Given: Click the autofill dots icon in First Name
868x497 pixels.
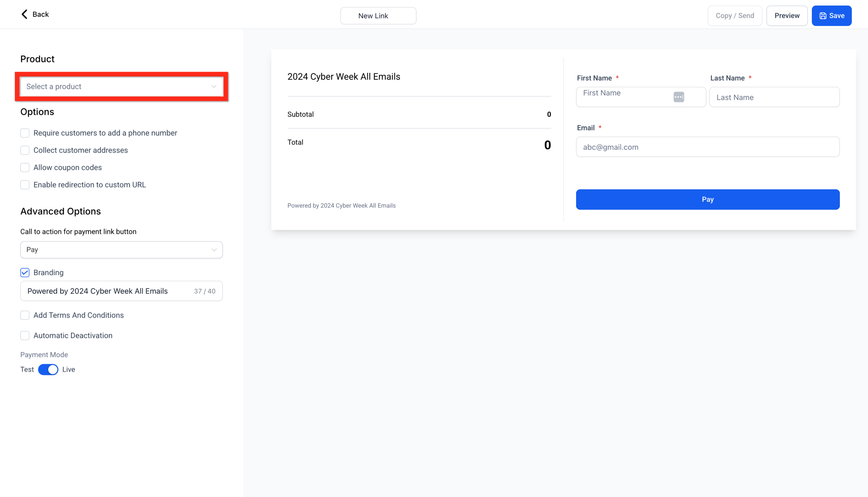Looking at the screenshot, I should tap(678, 97).
